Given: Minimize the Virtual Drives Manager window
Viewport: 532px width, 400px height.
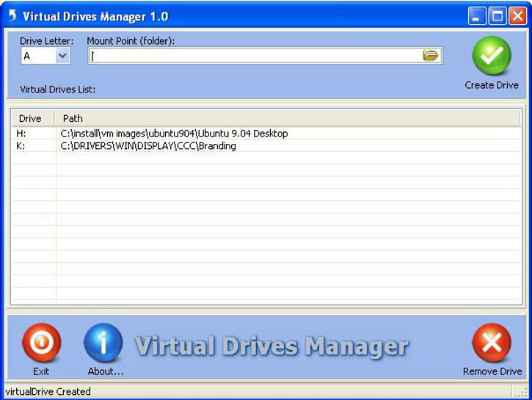Looking at the screenshot, I should pyautogui.click(x=477, y=16).
